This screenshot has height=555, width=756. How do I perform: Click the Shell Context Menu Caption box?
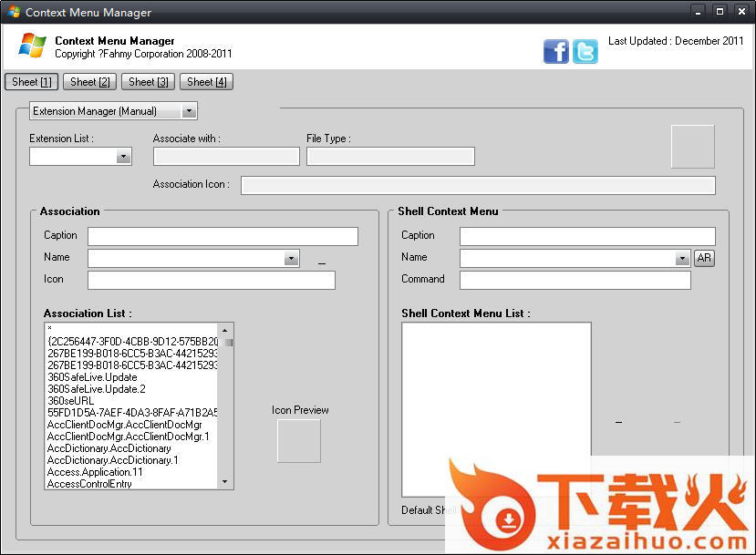click(587, 237)
